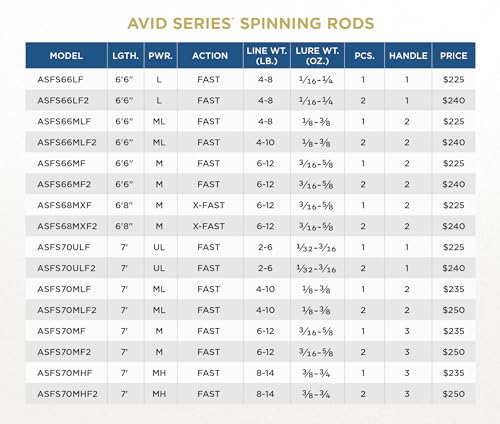Click the ASFS70MHF2 model name

click(x=67, y=394)
